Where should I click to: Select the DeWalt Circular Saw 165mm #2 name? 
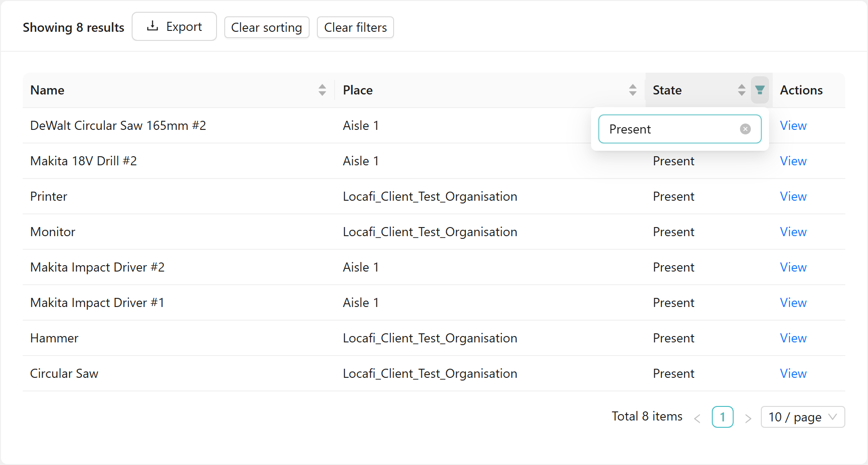click(x=118, y=125)
